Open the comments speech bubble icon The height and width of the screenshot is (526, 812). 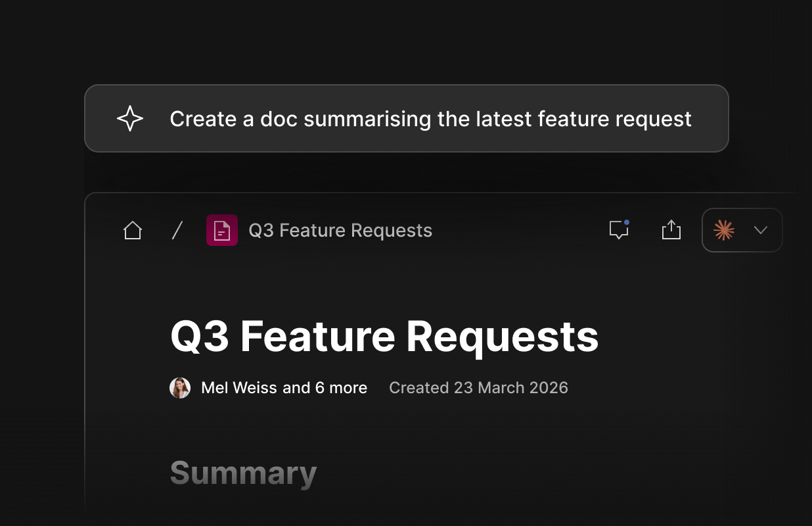click(x=618, y=229)
